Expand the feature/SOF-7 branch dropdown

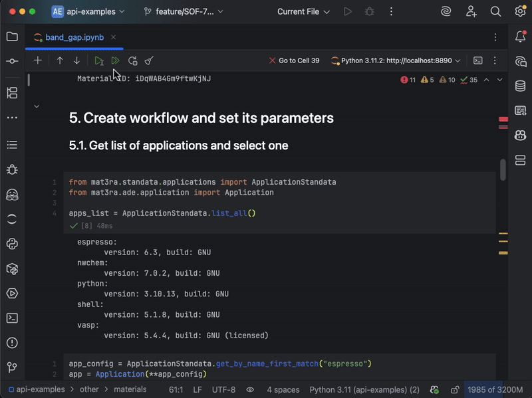click(184, 11)
